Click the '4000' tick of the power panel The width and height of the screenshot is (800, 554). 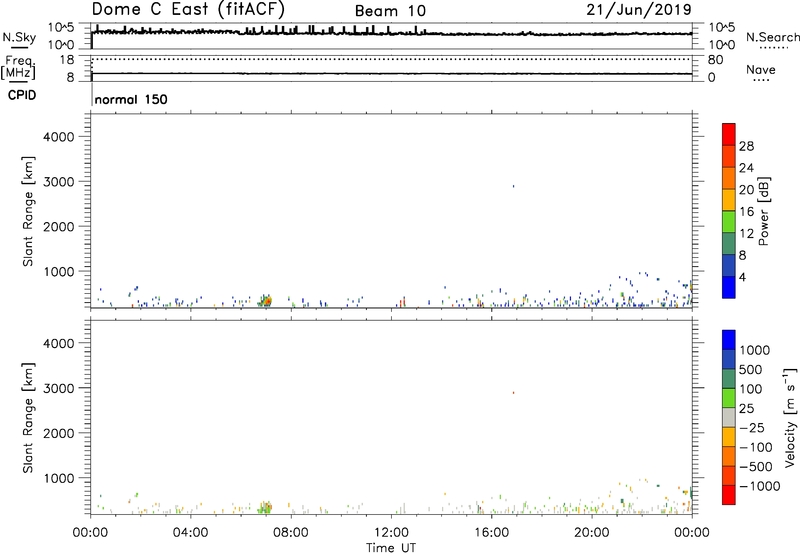coord(59,137)
